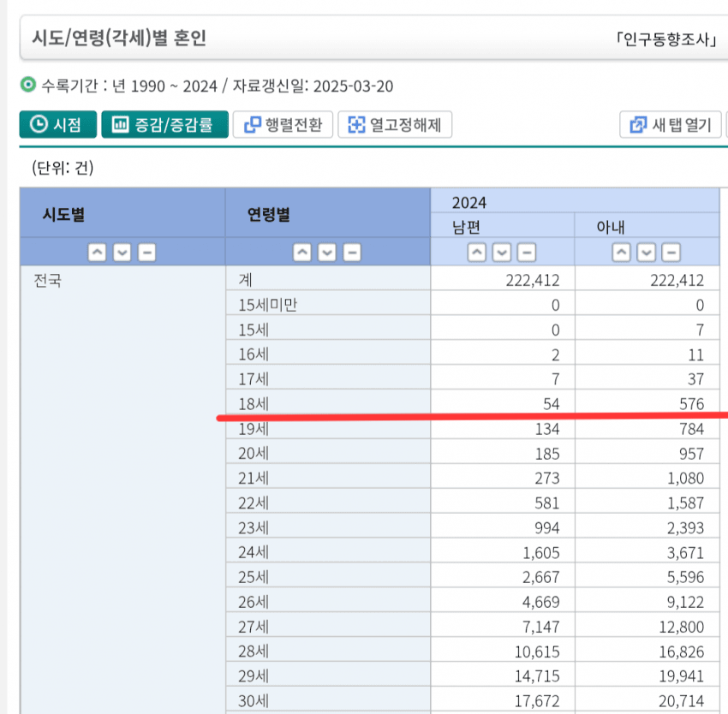The height and width of the screenshot is (714, 728).
Task: Click the minus icon under 연령별
Action: pos(352,253)
